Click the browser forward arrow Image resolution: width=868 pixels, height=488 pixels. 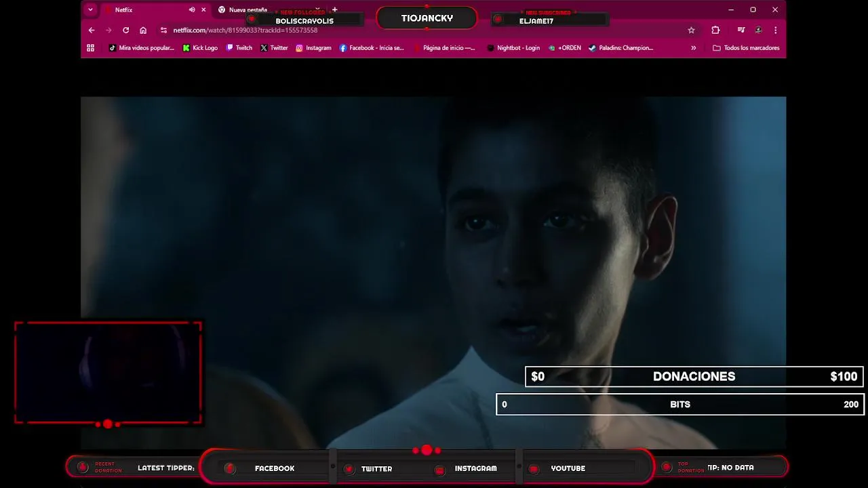pos(108,30)
